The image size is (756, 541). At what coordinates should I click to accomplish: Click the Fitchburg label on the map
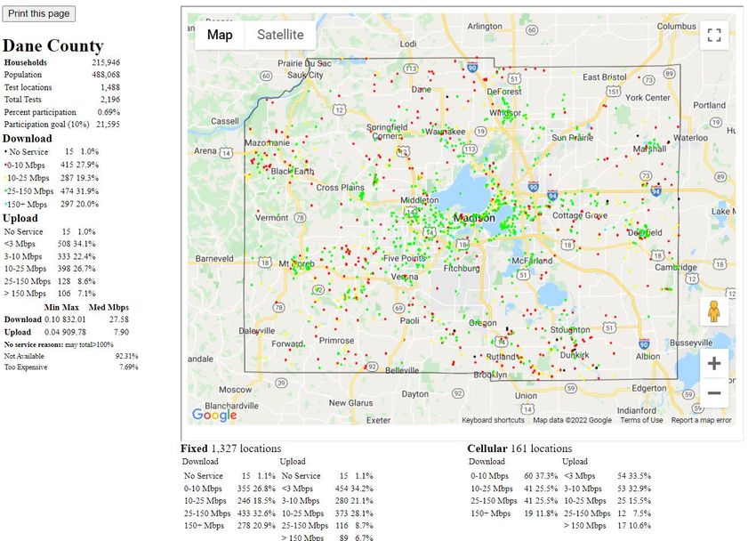point(462,268)
